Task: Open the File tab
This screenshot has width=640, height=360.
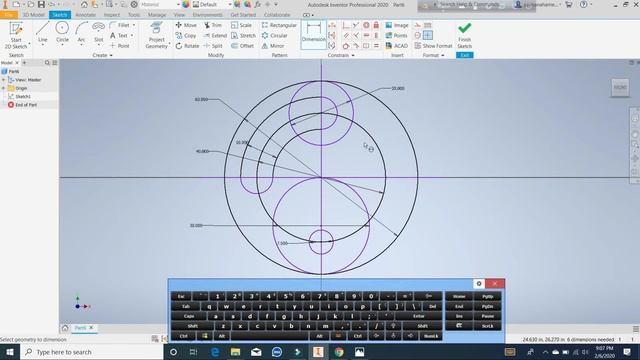Action: pos(9,15)
